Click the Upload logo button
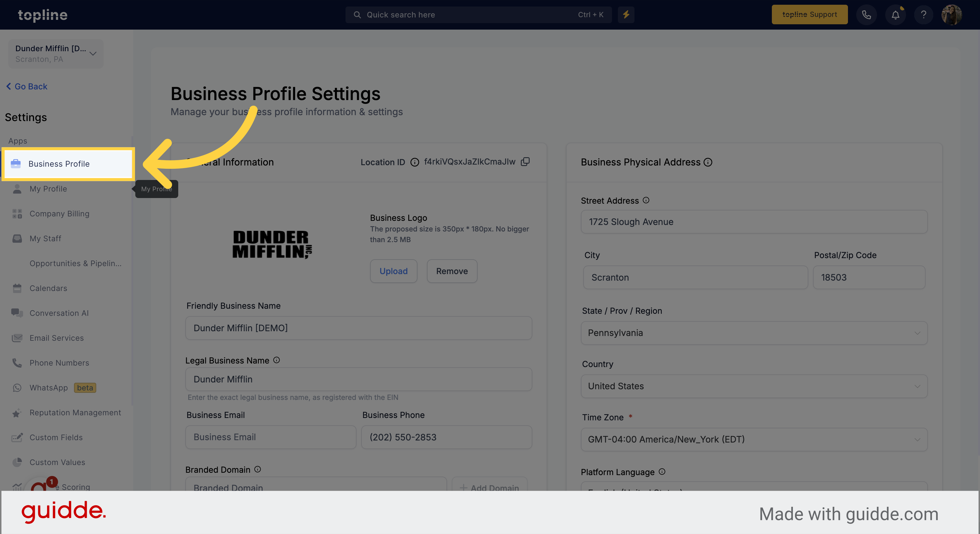Screen dimensions: 980x534 (x=393, y=271)
